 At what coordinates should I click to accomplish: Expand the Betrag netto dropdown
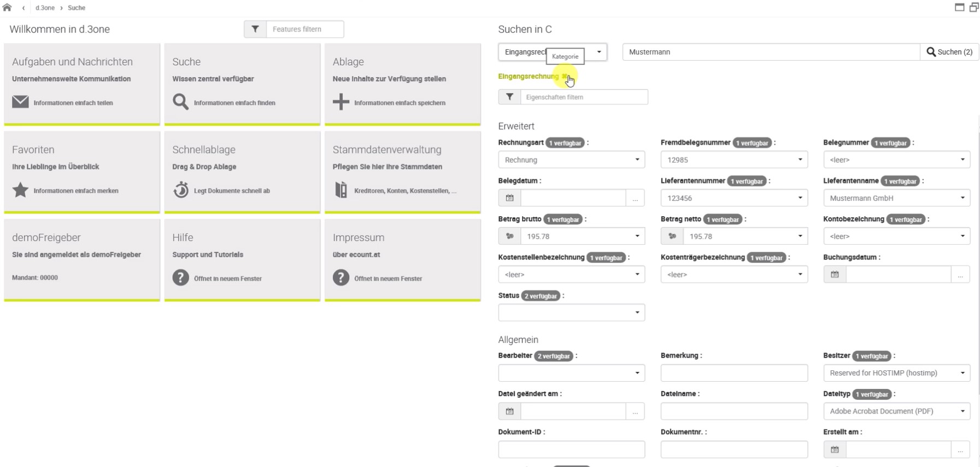point(746,236)
